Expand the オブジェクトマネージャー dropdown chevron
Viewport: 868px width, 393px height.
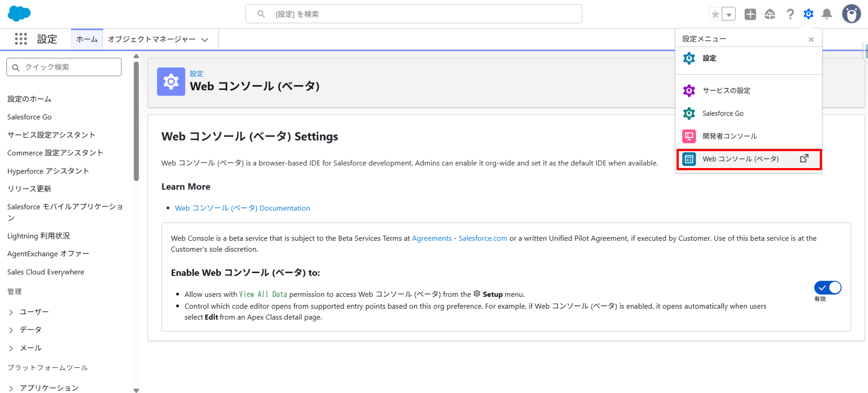point(205,40)
